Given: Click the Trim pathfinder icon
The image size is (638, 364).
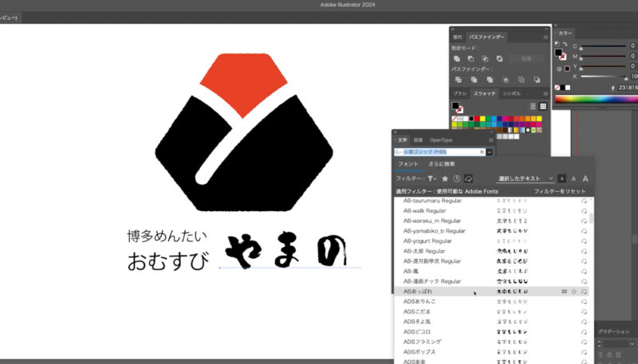Looking at the screenshot, I should tap(474, 80).
